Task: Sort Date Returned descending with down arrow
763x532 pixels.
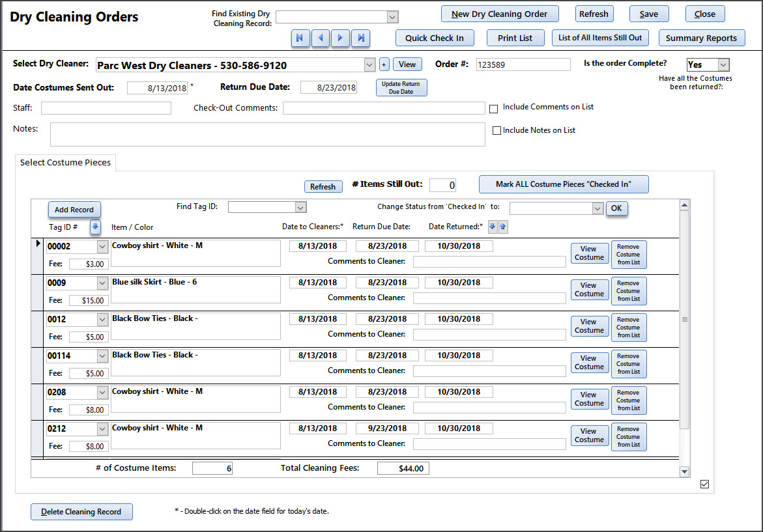Action: point(493,227)
